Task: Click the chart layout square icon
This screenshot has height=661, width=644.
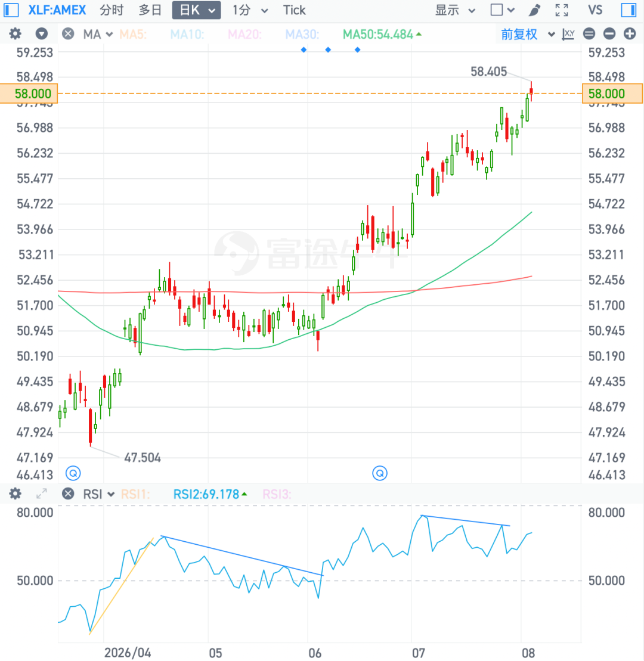Action: 497,10
